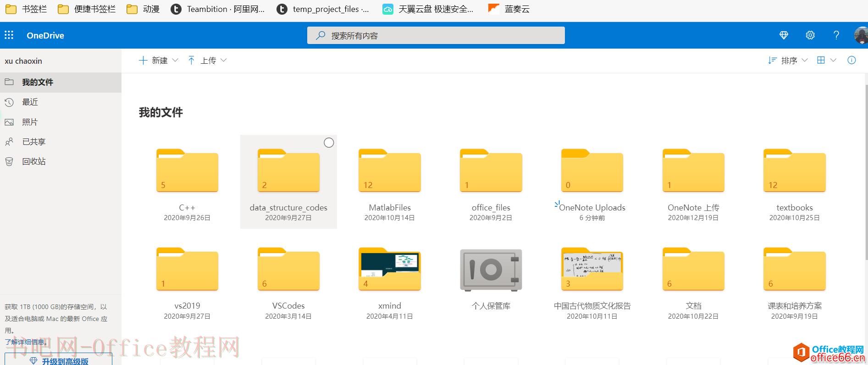Click the 2020年10月14日 date under MatlabFiles
The image size is (868, 365).
coord(390,218)
